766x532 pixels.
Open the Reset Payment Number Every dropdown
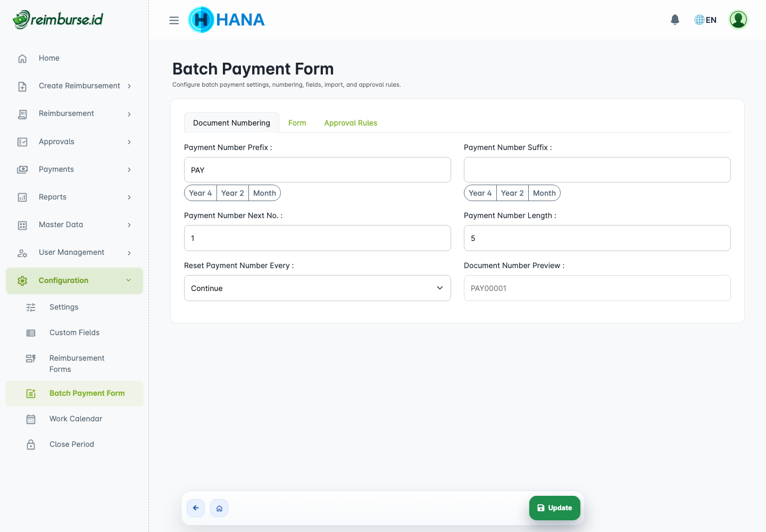pos(318,288)
